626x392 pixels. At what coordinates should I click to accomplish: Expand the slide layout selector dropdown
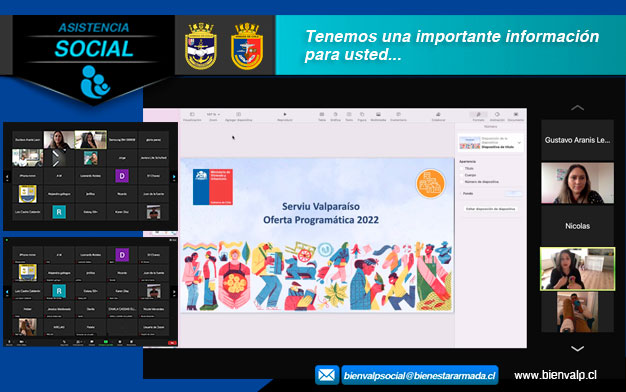point(519,143)
